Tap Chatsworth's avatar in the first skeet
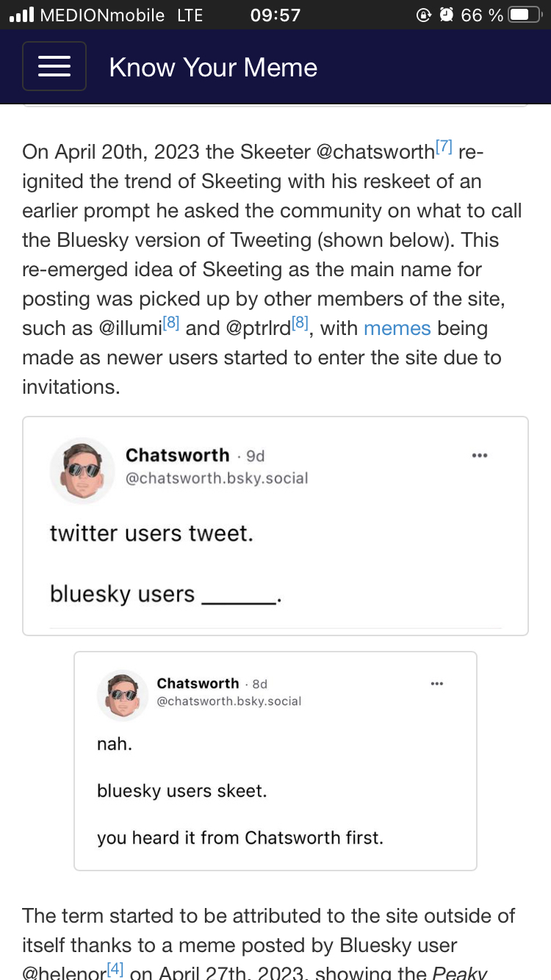The width and height of the screenshot is (551, 980). (82, 470)
